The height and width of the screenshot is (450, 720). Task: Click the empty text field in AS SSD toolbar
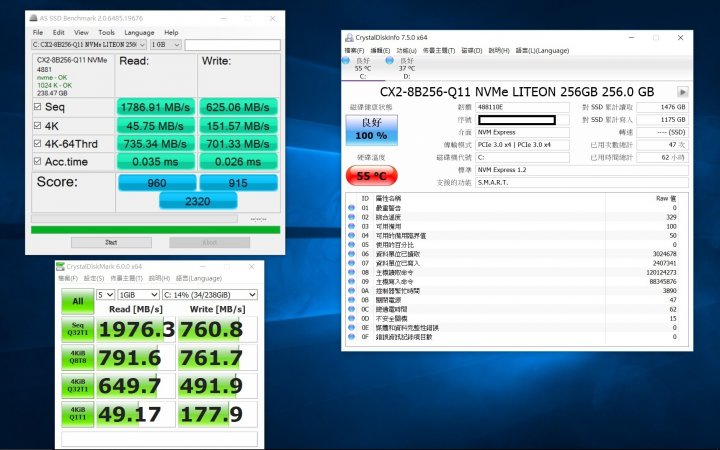pos(232,45)
